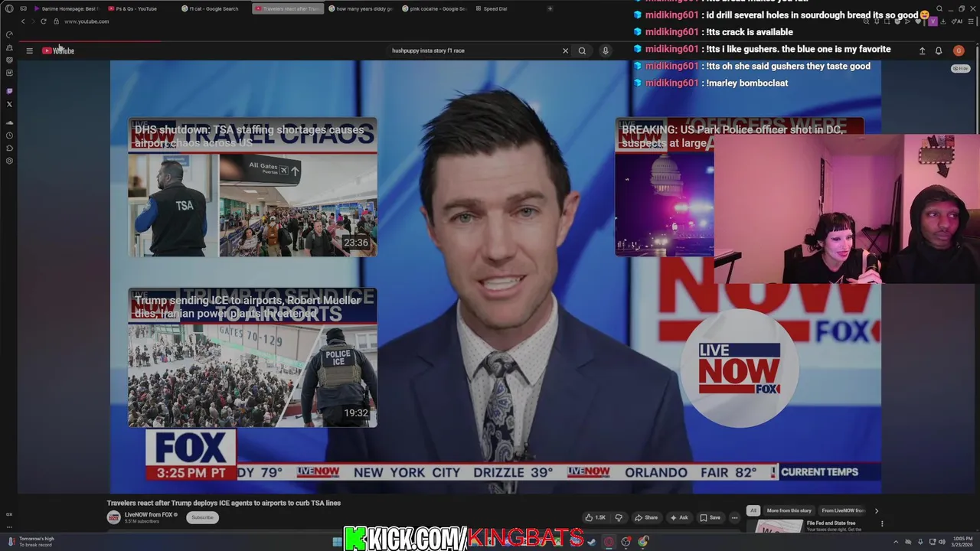The height and width of the screenshot is (551, 980).
Task: Open the GX Cleaner sidebar icon
Action: [x=9, y=47]
